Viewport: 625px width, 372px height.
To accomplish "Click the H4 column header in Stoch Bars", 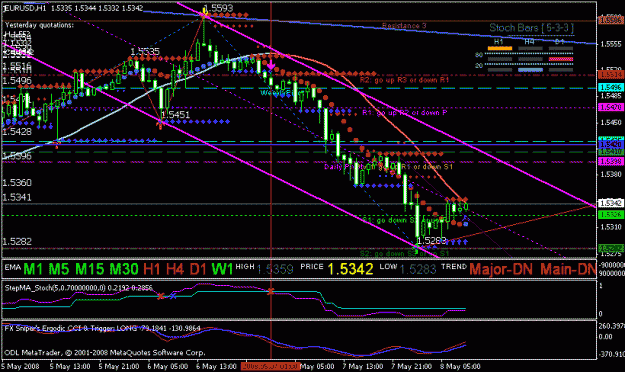I will point(529,41).
